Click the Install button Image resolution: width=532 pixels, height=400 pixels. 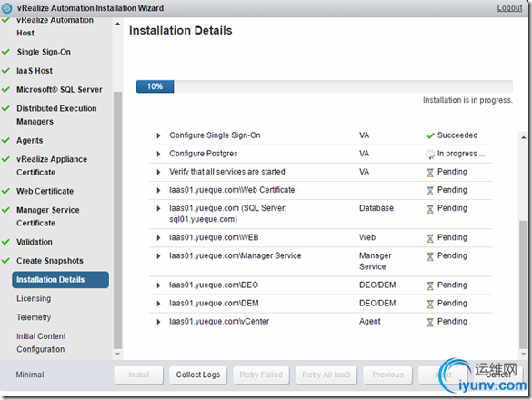(x=139, y=375)
